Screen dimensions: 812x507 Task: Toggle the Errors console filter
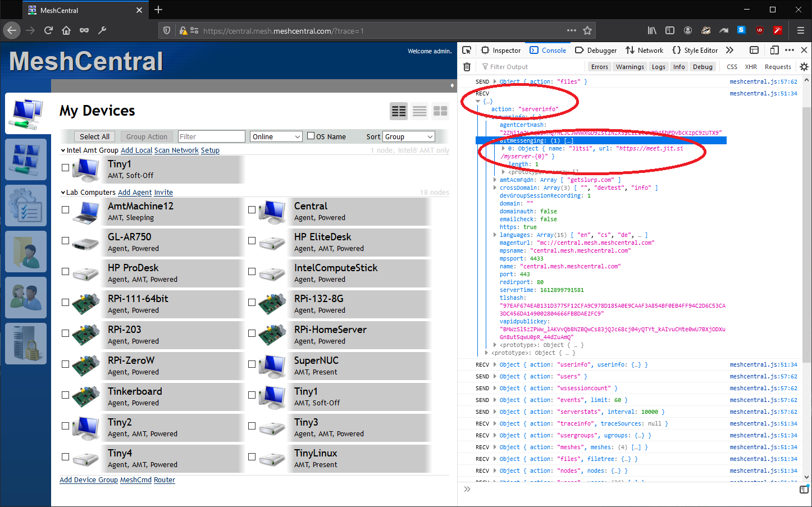(599, 67)
